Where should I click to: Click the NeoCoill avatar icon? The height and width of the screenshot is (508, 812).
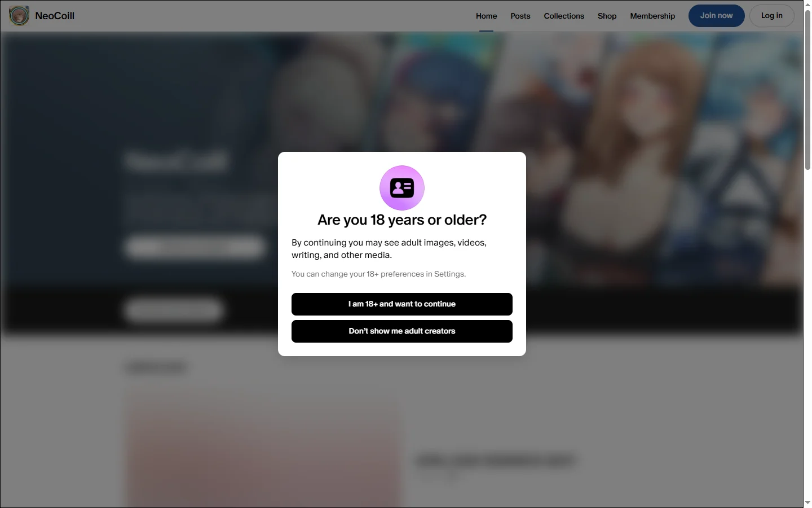[19, 16]
